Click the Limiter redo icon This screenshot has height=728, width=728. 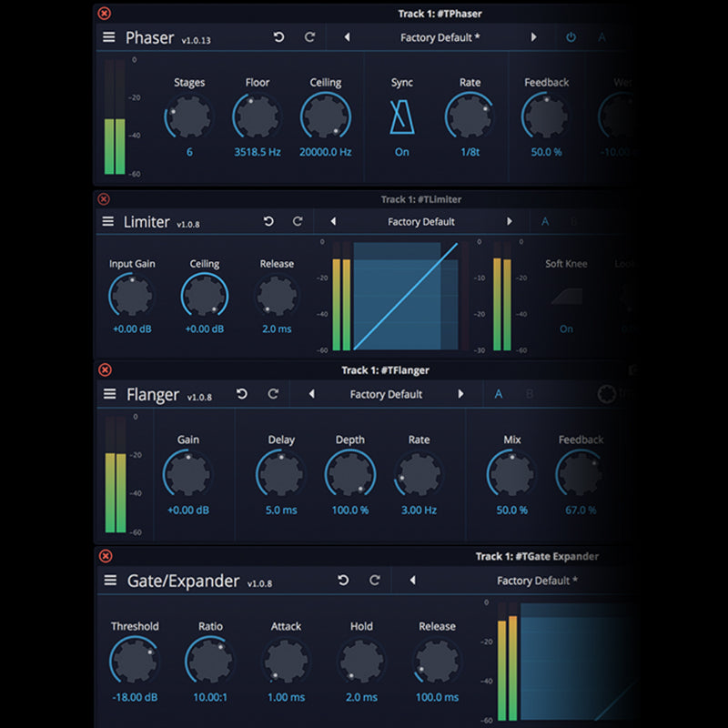click(x=298, y=222)
